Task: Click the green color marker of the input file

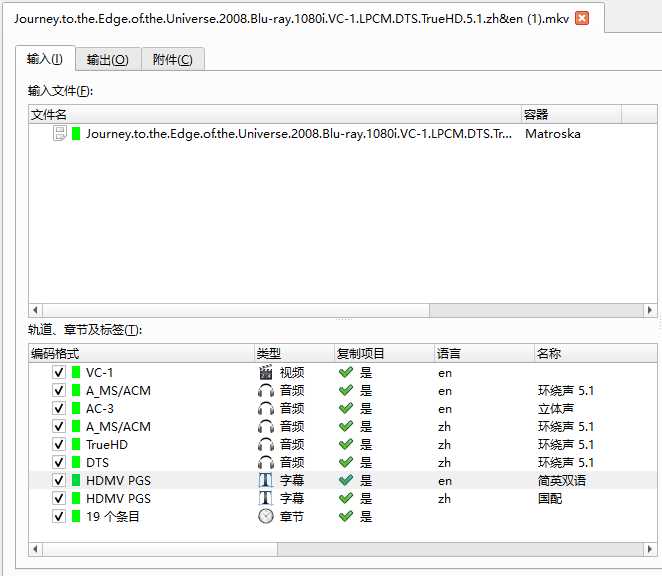Action: coord(76,133)
